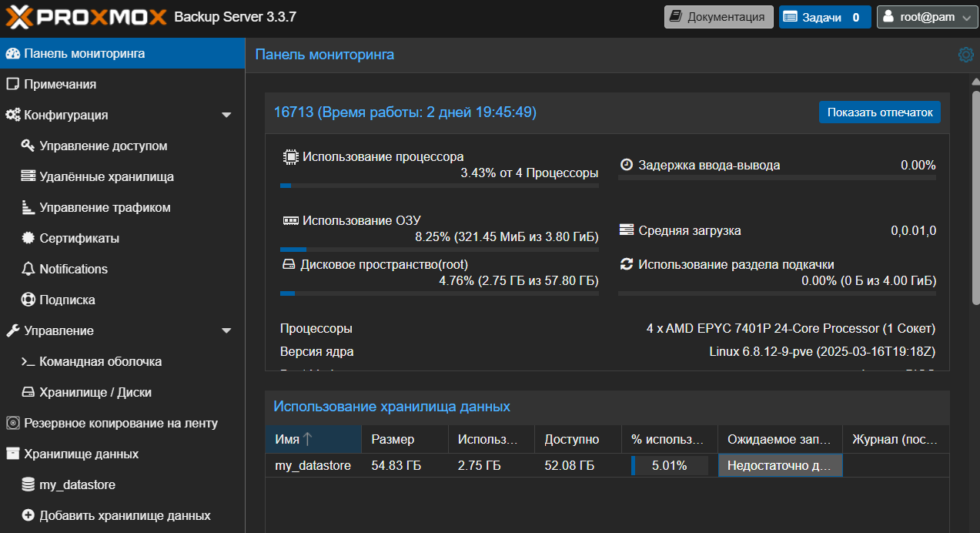980x533 pixels.
Task: Click the database icon beside my_datastore
Action: tap(28, 485)
